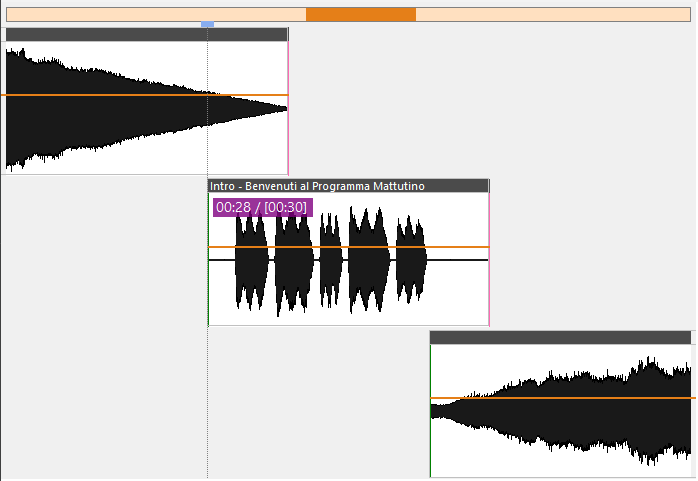Select the Intro - Benvenuti al Programma Mattutino title bar
Viewport: 698px width, 481px height.
(x=349, y=186)
